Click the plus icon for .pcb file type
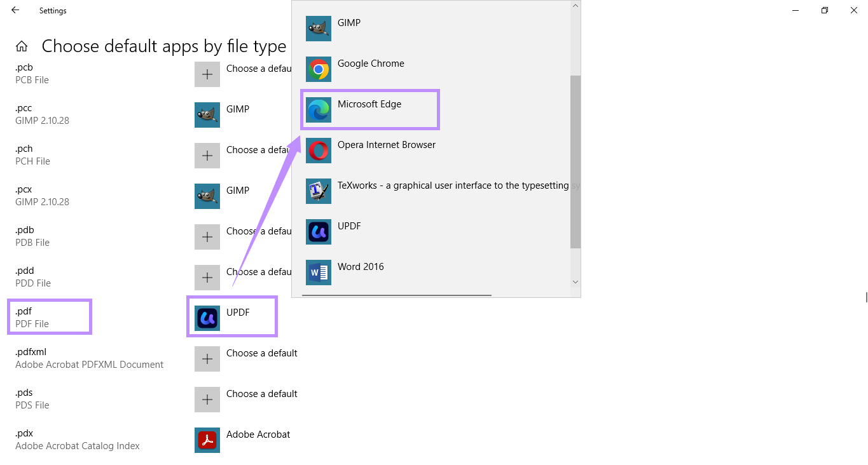 click(207, 74)
